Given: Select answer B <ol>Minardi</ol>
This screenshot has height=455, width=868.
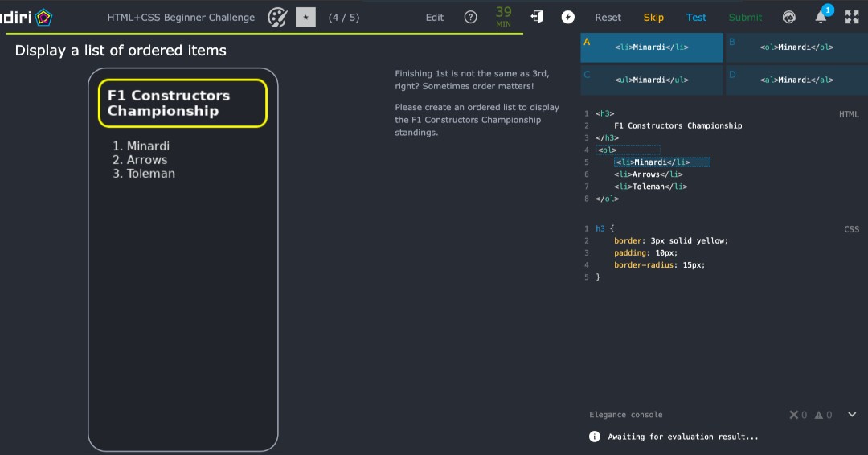Looking at the screenshot, I should 796,47.
